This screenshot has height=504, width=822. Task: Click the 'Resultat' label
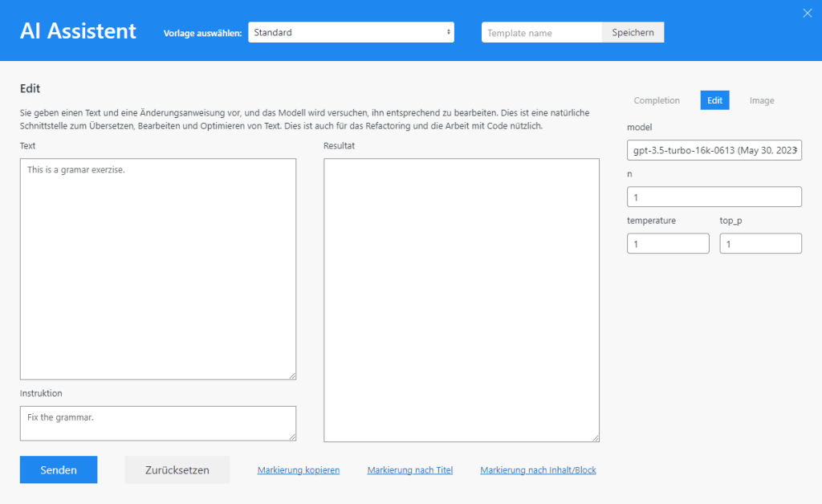(x=340, y=145)
